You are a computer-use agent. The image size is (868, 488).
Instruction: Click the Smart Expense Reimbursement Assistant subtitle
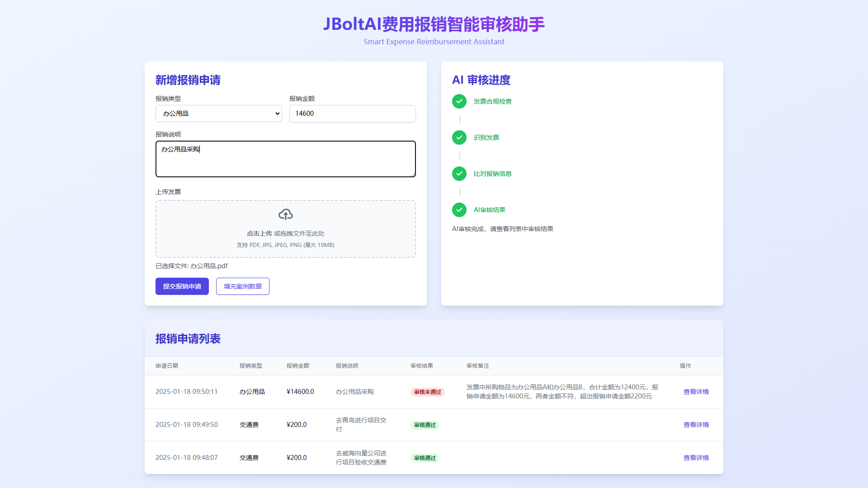click(x=434, y=42)
